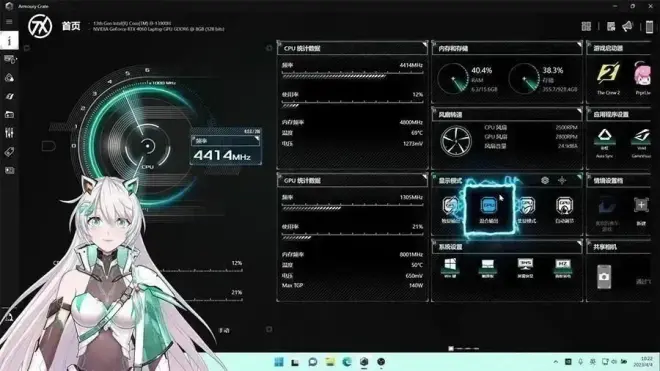Image resolution: width=660 pixels, height=371 pixels.
Task: Open the Devices sidebar icon
Action: [x=9, y=59]
